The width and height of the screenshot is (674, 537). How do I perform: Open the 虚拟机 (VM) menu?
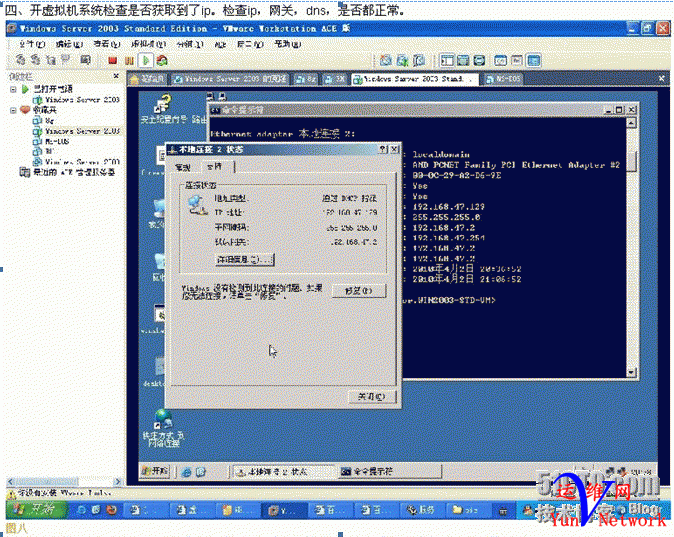(x=148, y=44)
